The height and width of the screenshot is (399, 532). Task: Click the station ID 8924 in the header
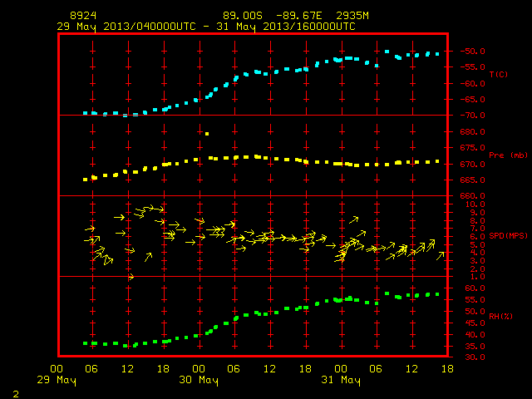pyautogui.click(x=83, y=16)
